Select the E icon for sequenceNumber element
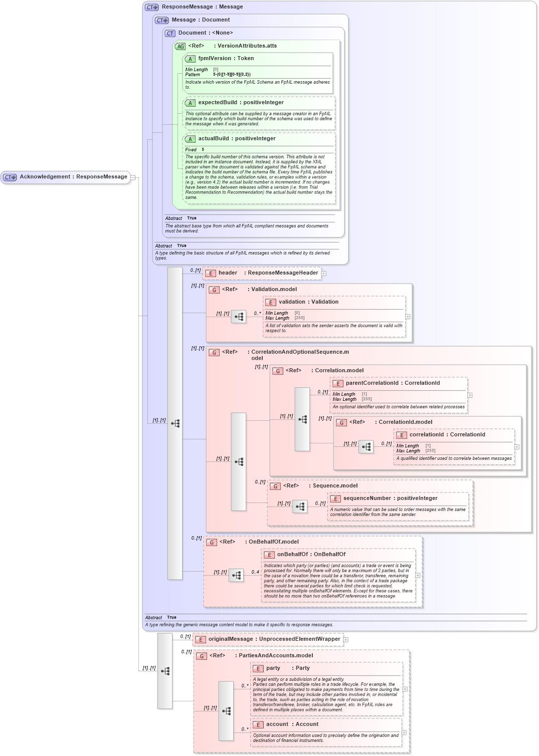Screen dimensions: 539x756 coord(335,498)
